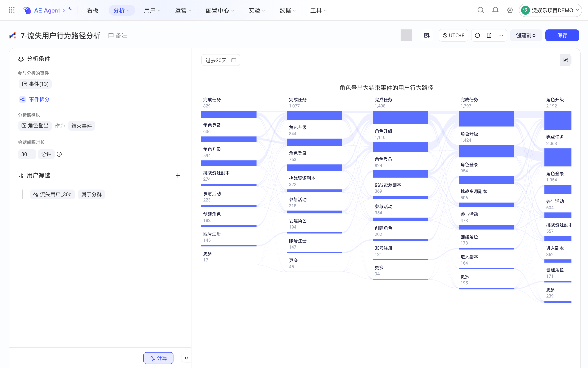Image resolution: width=588 pixels, height=368 pixels.
Task: Click the add-to-dashboard list icon
Action: (x=427, y=36)
